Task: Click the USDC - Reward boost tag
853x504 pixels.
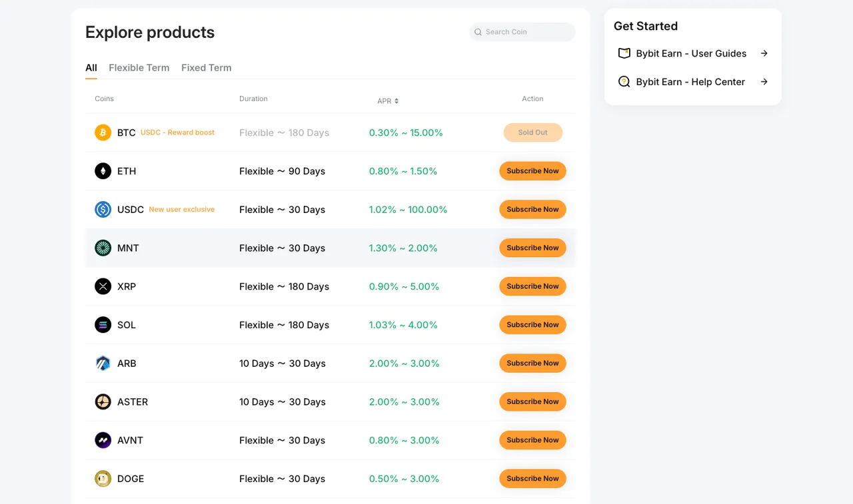Action: coord(177,132)
